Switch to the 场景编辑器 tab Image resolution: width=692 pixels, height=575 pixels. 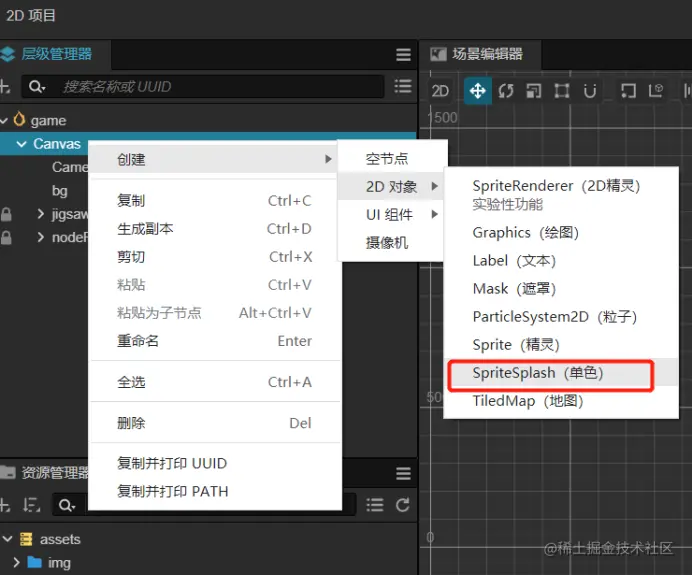[x=479, y=54]
